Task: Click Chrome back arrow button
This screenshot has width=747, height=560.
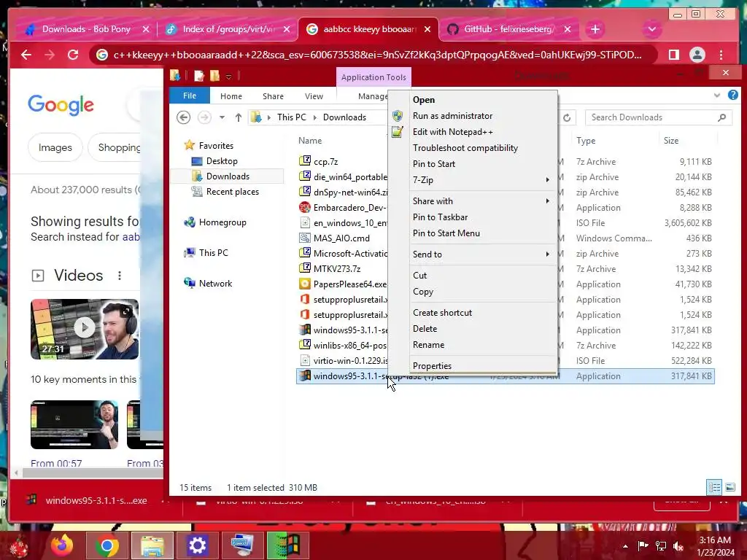Action: point(26,55)
